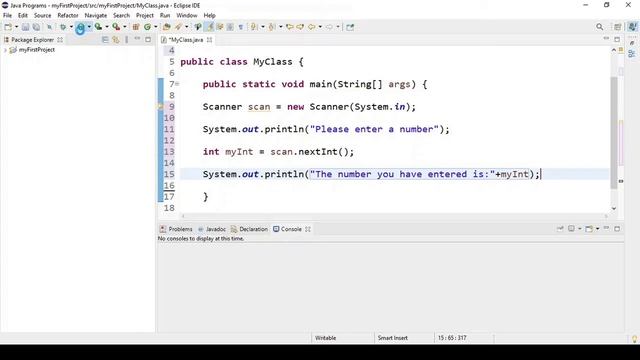Minimize the Package Explorer panel

(137, 39)
